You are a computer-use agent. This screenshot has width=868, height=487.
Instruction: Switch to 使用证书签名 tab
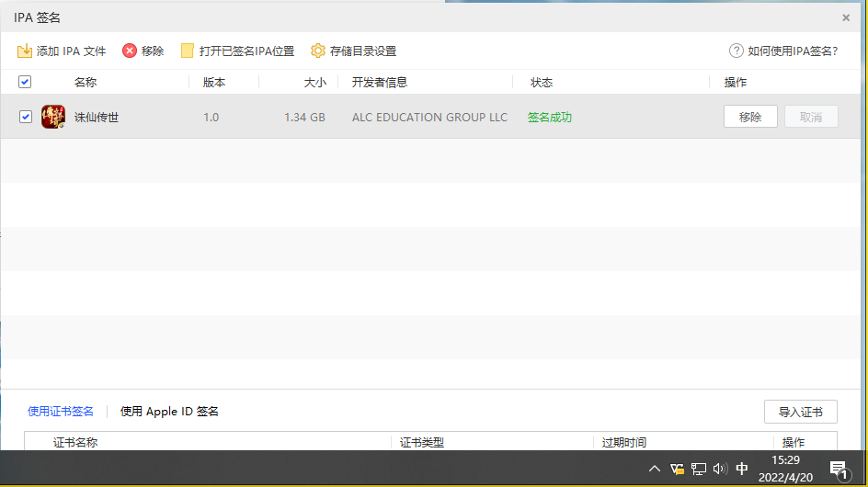tap(61, 412)
